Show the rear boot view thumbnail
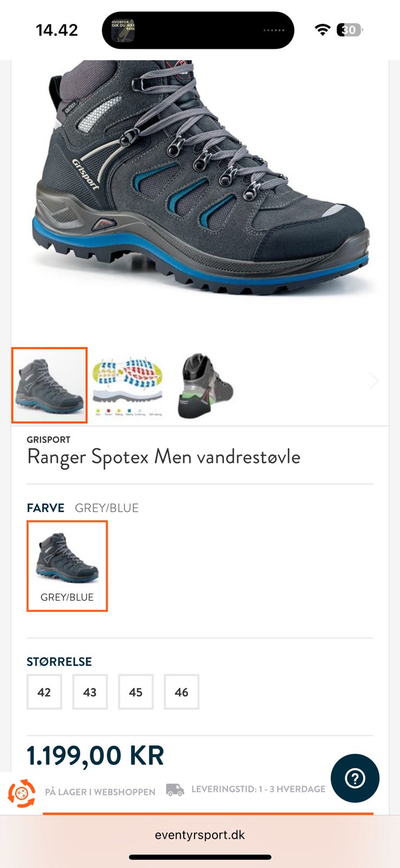 pos(205,385)
